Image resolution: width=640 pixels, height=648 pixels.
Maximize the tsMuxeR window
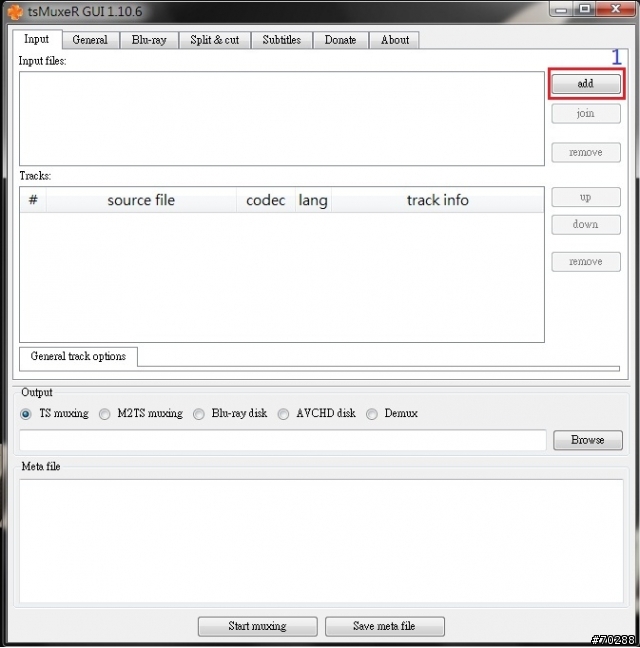[x=585, y=9]
